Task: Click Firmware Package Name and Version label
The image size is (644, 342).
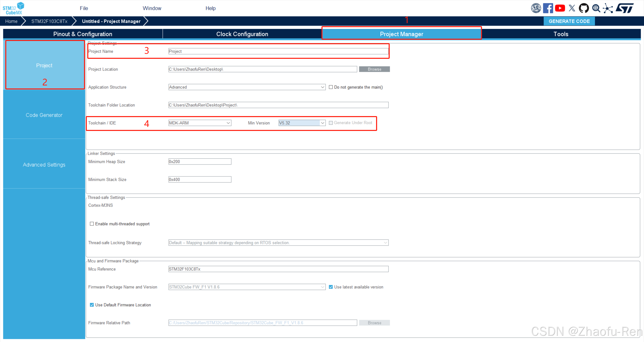Action: pos(123,287)
